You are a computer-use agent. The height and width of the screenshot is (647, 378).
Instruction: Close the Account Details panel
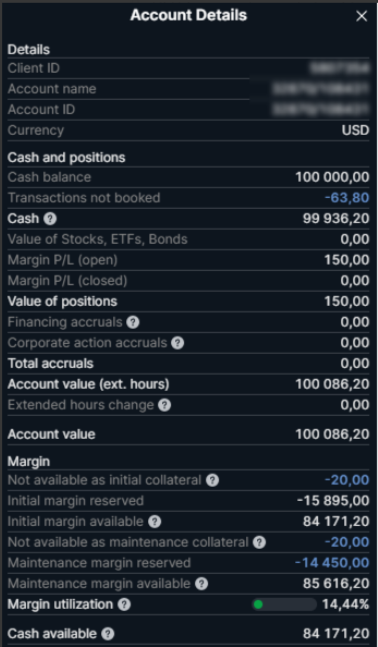(361, 16)
